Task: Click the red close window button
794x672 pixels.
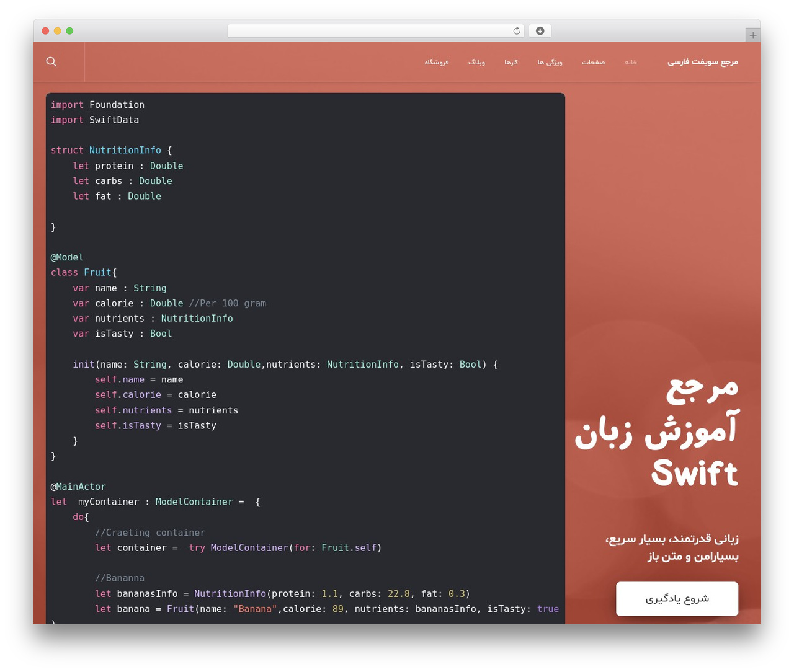Action: [x=45, y=31]
